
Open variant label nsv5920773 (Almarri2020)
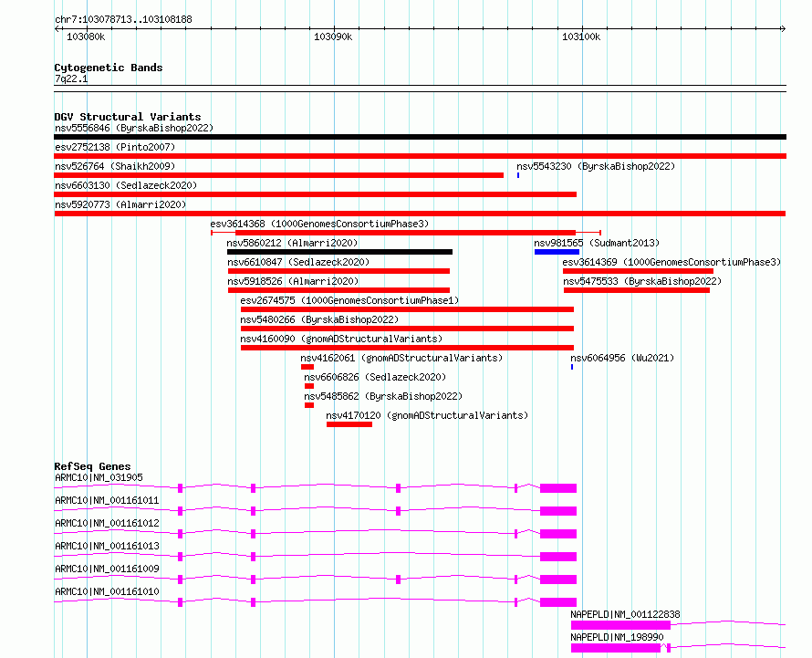120,204
